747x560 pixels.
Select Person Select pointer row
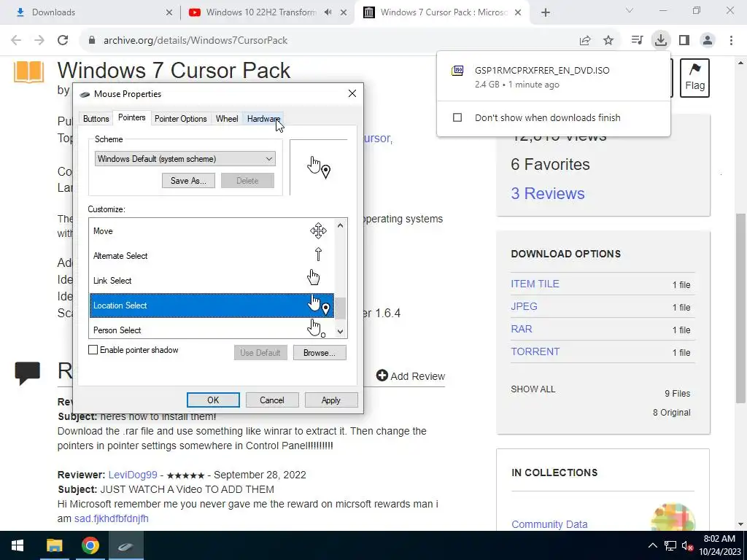coord(212,329)
